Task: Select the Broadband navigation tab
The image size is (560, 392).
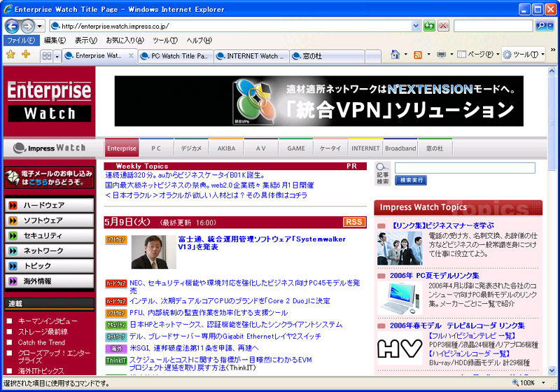Action: (400, 148)
